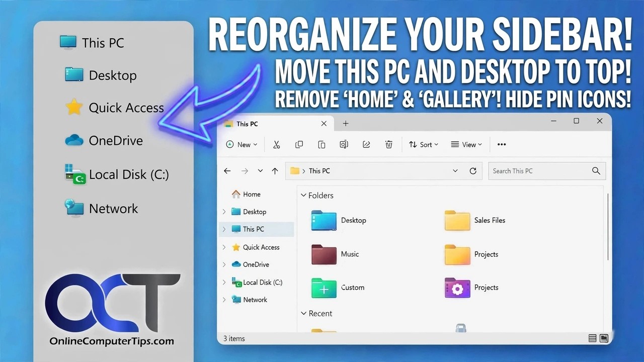Switch to large icons view layout icon
The height and width of the screenshot is (362, 644).
[x=604, y=338]
